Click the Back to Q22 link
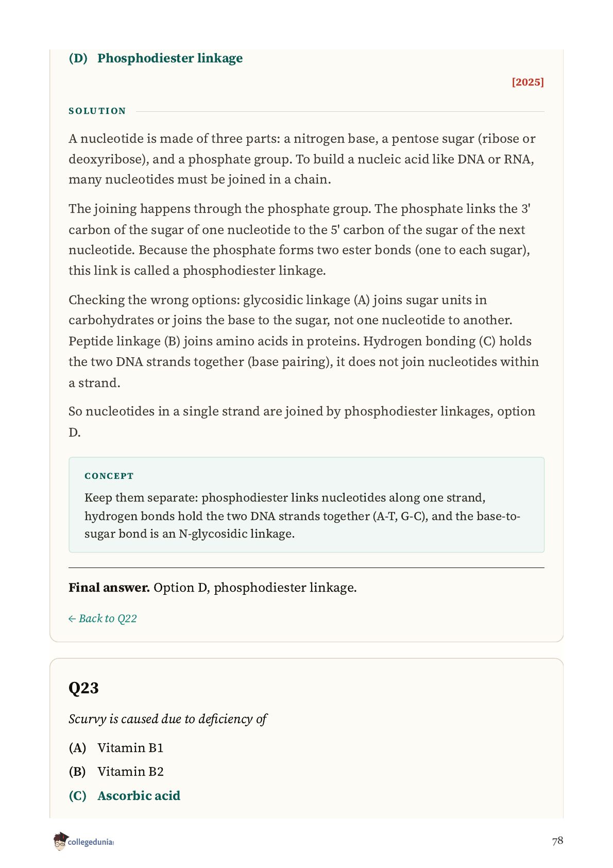The height and width of the screenshot is (868, 613). coord(103,619)
